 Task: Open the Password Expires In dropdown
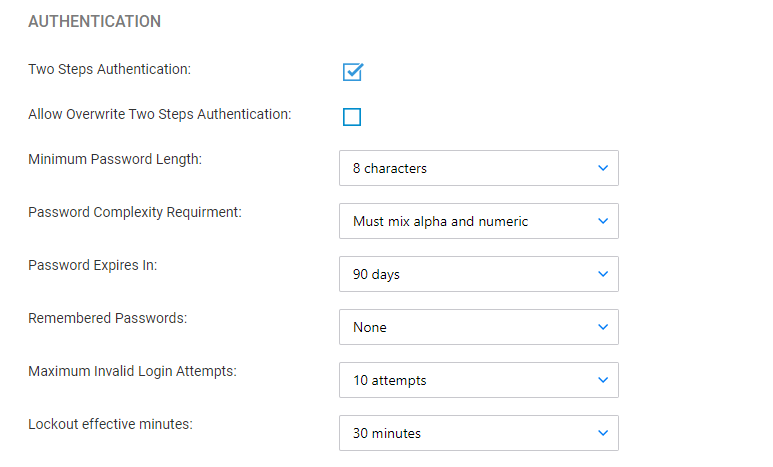coord(479,274)
